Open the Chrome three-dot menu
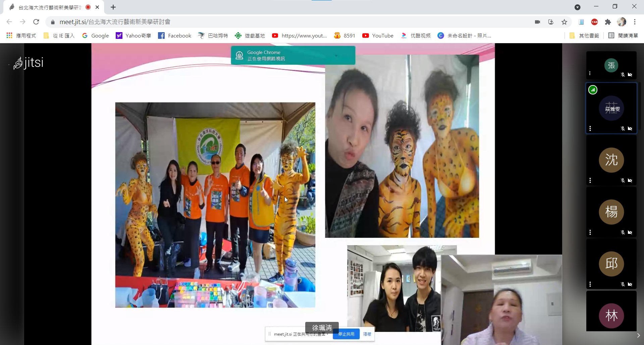Image resolution: width=644 pixels, height=345 pixels. click(x=635, y=22)
